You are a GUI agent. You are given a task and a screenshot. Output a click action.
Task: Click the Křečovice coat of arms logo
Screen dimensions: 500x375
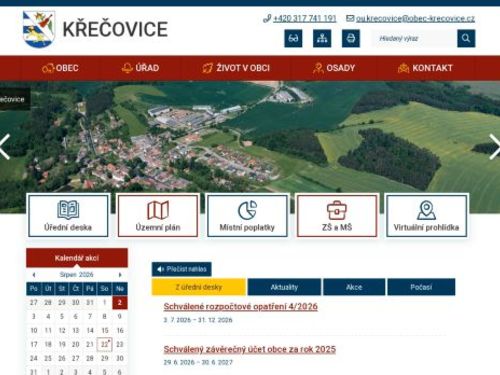point(39,29)
